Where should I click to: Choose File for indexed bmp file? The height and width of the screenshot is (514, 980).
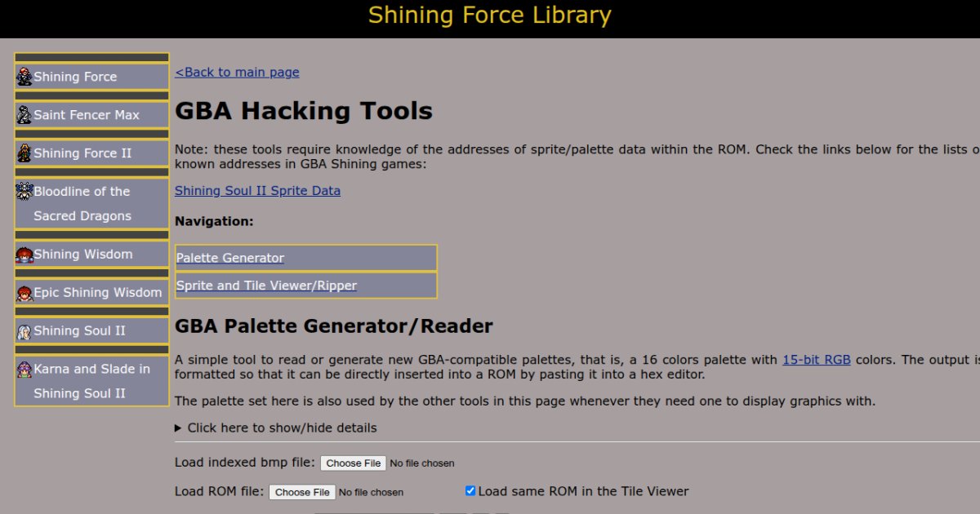(x=353, y=463)
